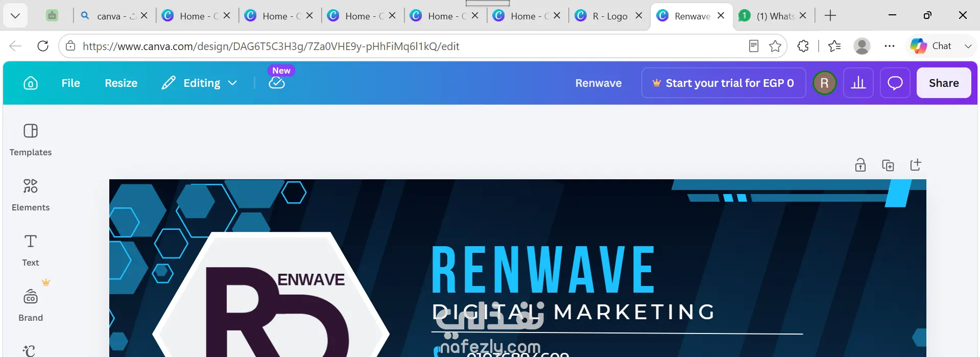
Task: Switch to the R - Logo tab
Action: (x=609, y=16)
